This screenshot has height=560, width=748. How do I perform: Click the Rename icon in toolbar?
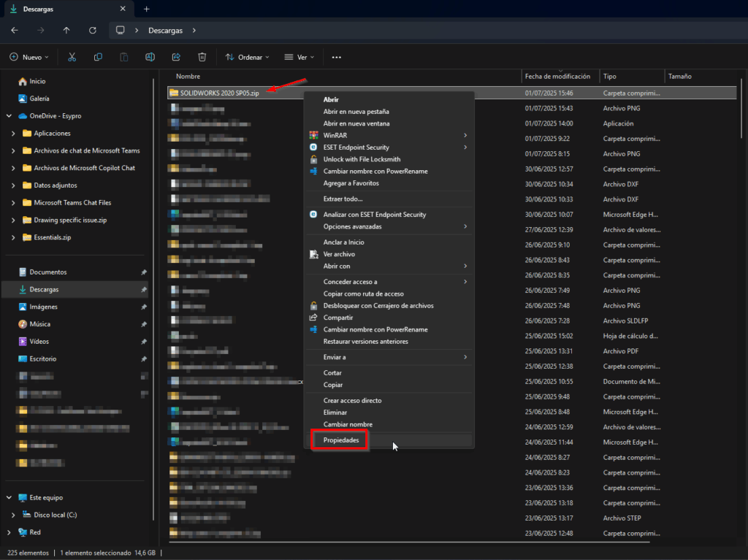point(150,57)
